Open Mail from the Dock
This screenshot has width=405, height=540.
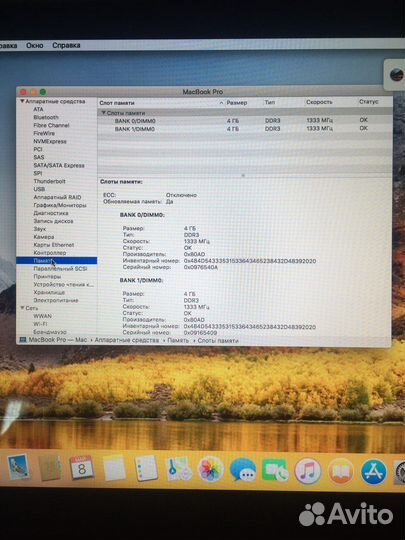coord(18,467)
